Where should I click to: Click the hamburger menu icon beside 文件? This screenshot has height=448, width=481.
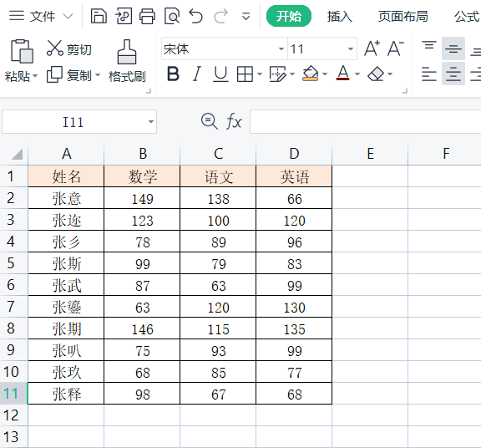pos(17,16)
